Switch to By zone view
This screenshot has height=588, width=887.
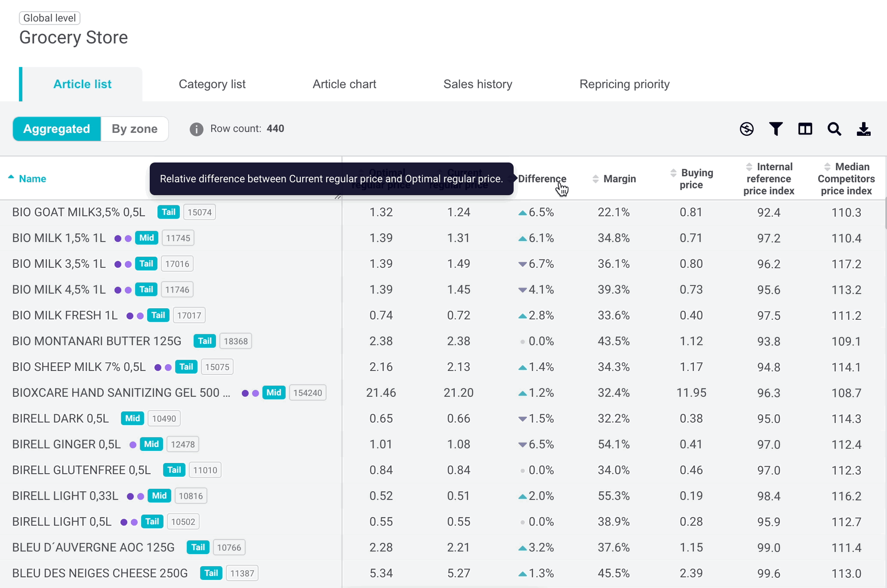click(x=134, y=129)
